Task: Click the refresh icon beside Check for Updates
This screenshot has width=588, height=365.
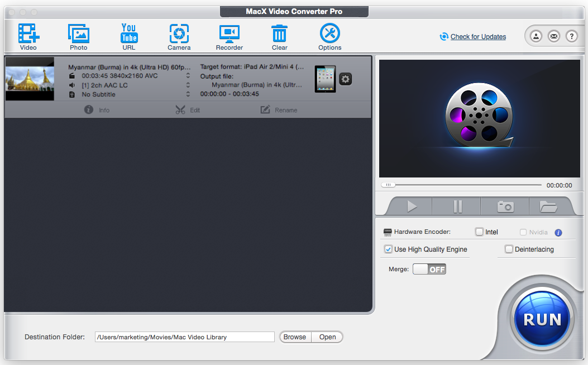Action: click(444, 36)
